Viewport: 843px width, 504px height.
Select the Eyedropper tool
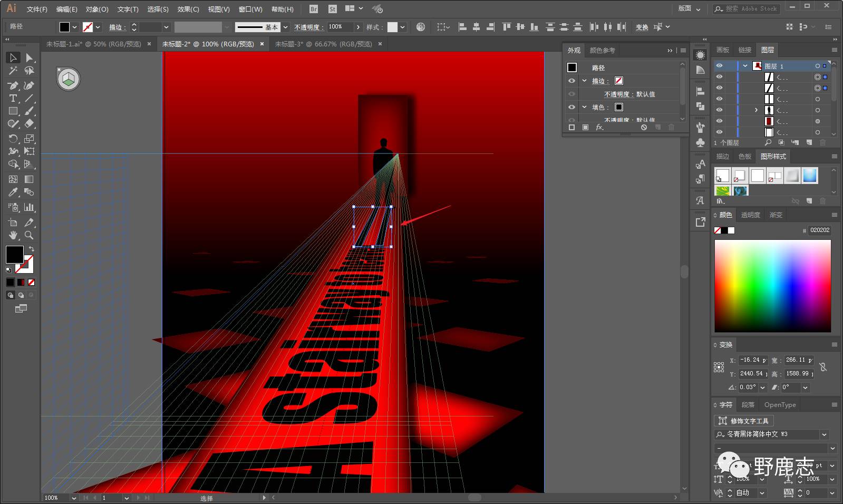click(13, 192)
